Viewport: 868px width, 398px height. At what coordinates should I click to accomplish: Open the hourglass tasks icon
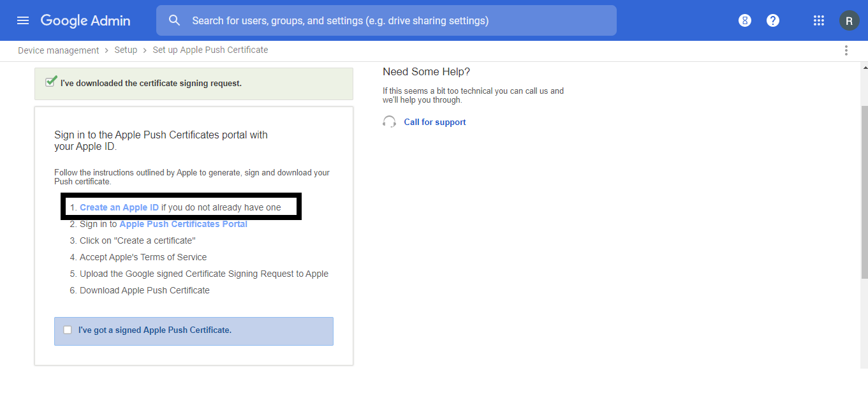coord(745,20)
